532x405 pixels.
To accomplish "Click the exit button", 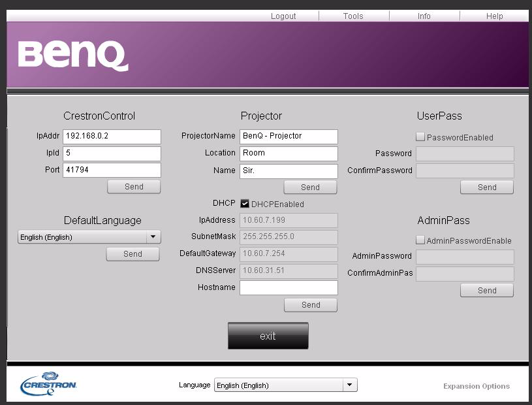I will click(x=268, y=336).
